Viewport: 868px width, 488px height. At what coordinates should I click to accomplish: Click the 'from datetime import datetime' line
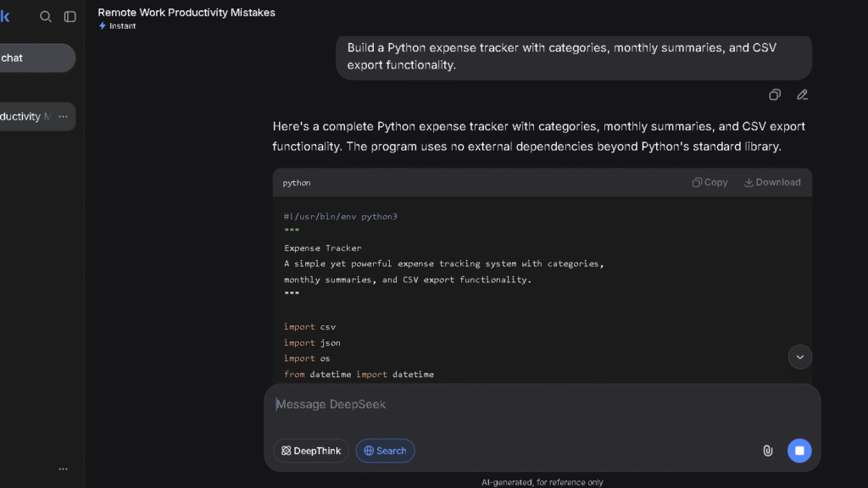coord(359,374)
